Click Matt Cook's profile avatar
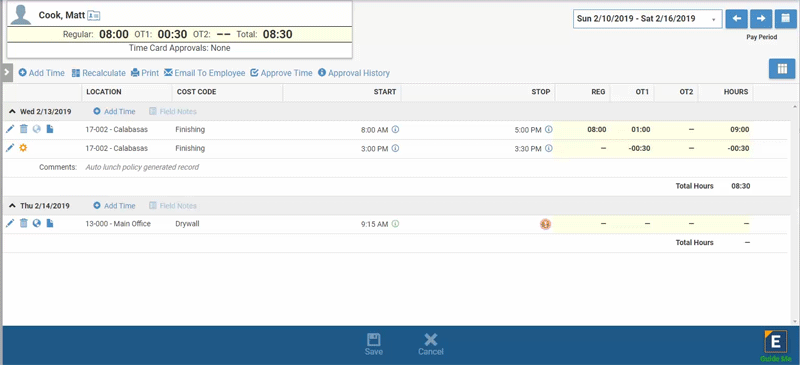Image resolution: width=800 pixels, height=365 pixels. pos(21,15)
